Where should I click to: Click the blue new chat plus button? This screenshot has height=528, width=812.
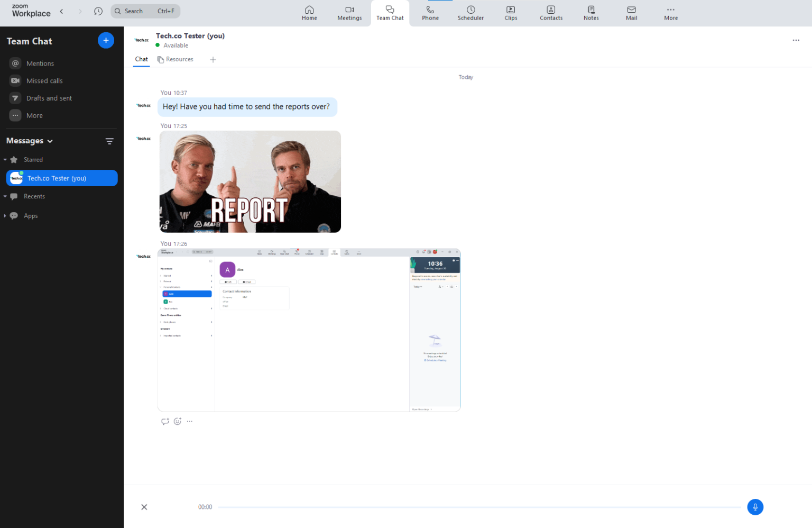click(106, 40)
